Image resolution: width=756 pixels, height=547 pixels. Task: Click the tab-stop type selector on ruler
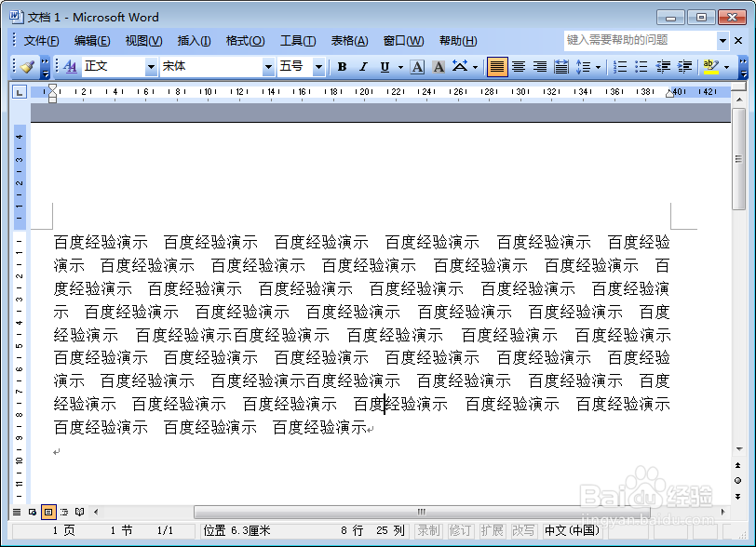[19, 91]
